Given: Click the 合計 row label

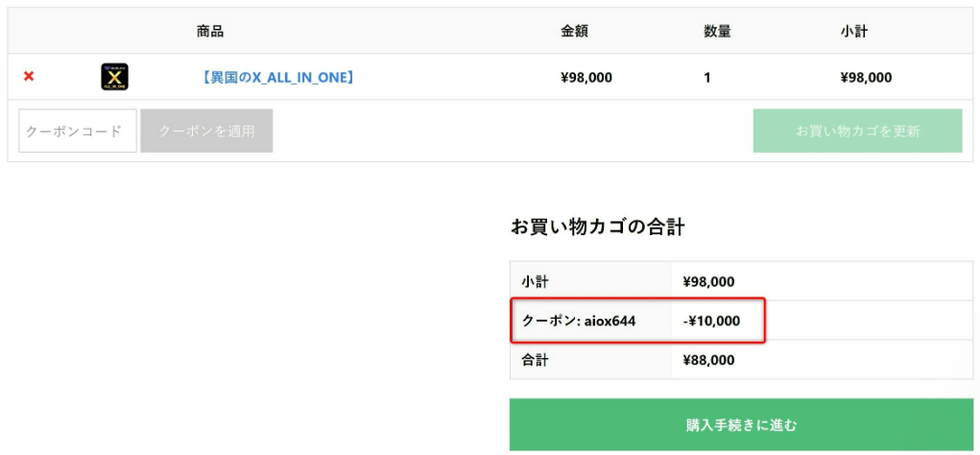Looking at the screenshot, I should tap(535, 360).
